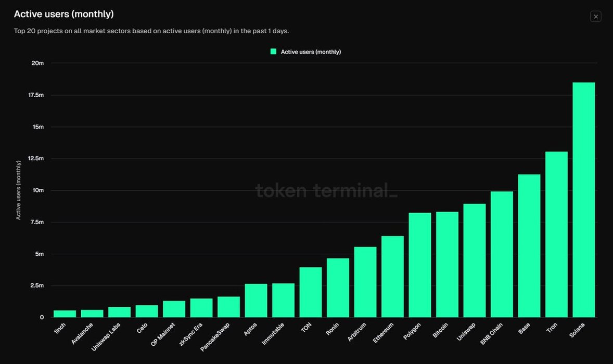613x364 pixels.
Task: Click the green legend color swatch
Action: click(273, 51)
